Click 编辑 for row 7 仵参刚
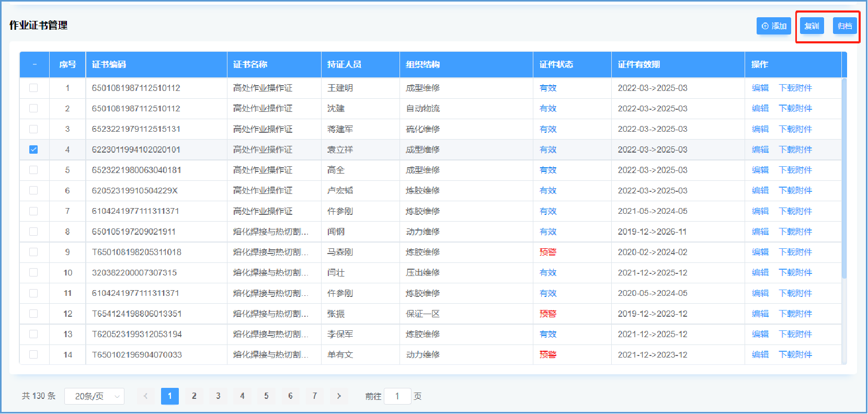 760,211
